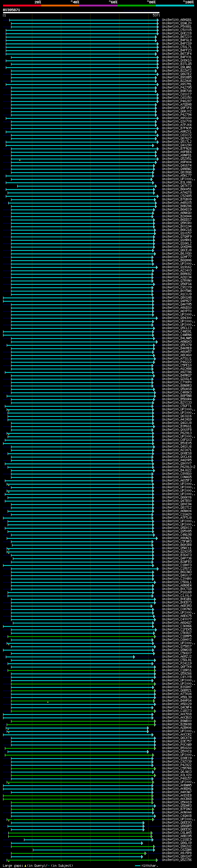197x868 pixels.
Task: Open hit UniRef100_B4J622
Action: point(177,470)
